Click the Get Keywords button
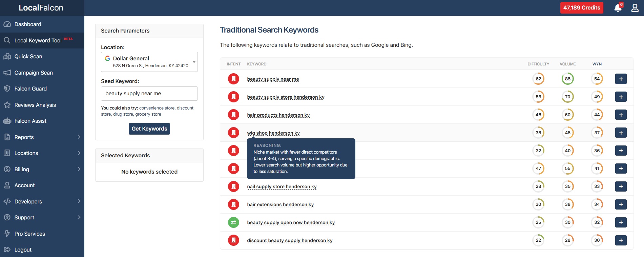The height and width of the screenshot is (257, 644). pyautogui.click(x=149, y=129)
